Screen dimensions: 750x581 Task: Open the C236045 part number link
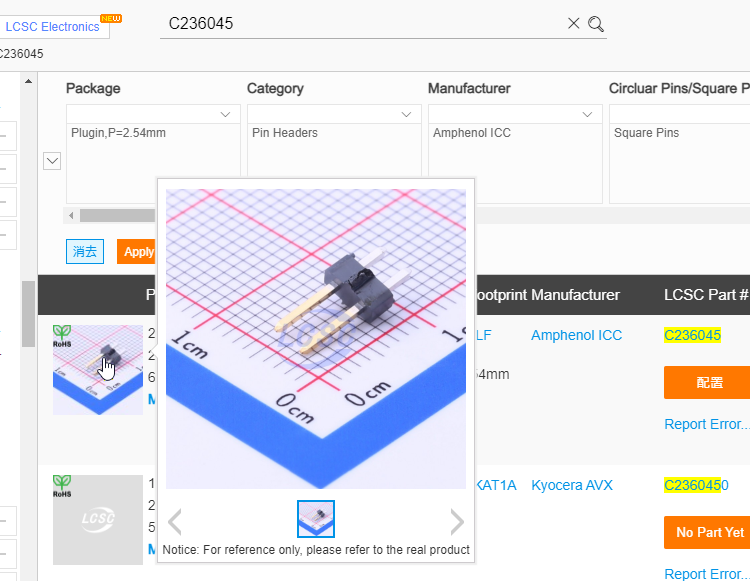tap(692, 335)
